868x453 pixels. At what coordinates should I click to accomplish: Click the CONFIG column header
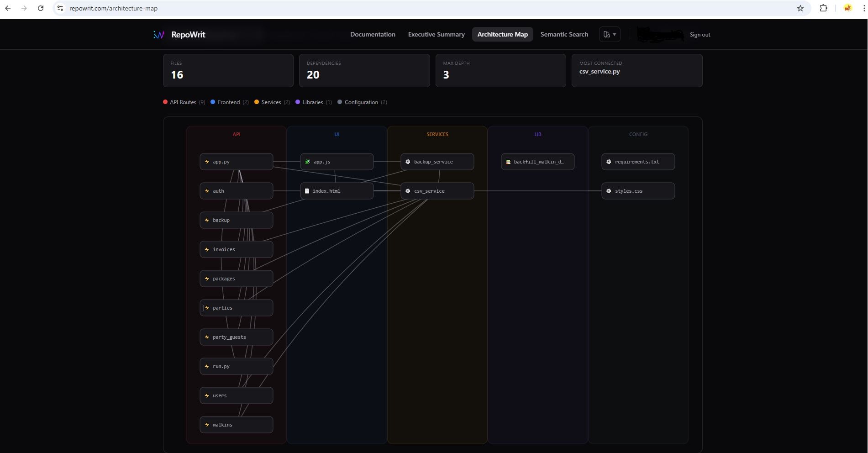coord(638,134)
